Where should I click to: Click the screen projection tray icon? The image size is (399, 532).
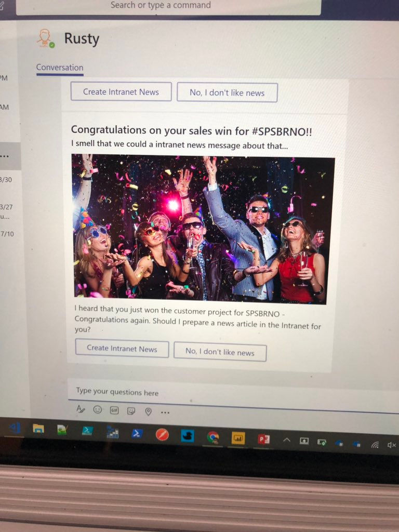tap(304, 441)
